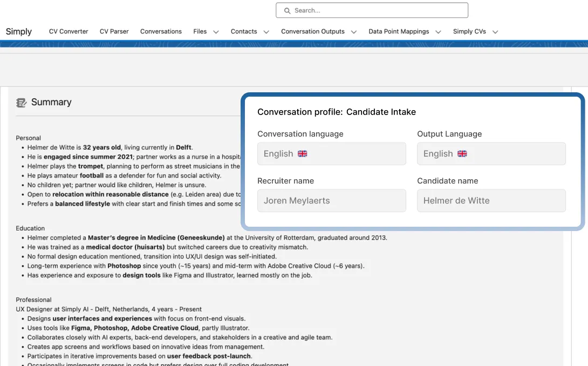Click the 'Collaborates closely with AI experts' bullet
This screenshot has height=366, width=588.
click(180, 337)
